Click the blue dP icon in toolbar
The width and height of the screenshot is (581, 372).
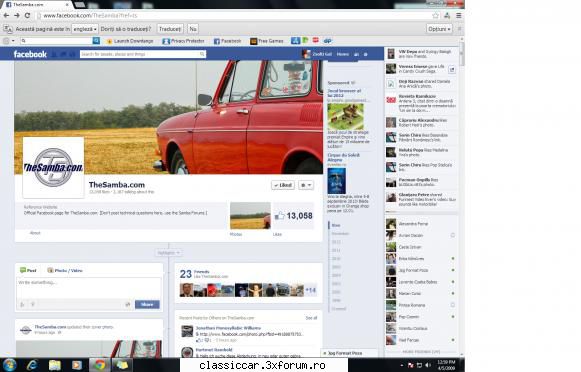328,41
